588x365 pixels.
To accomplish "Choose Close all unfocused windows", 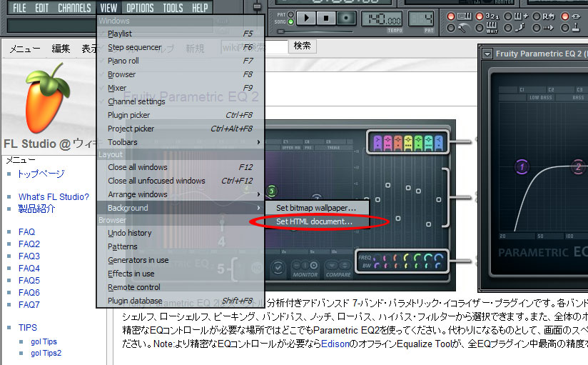I will coord(181,181).
